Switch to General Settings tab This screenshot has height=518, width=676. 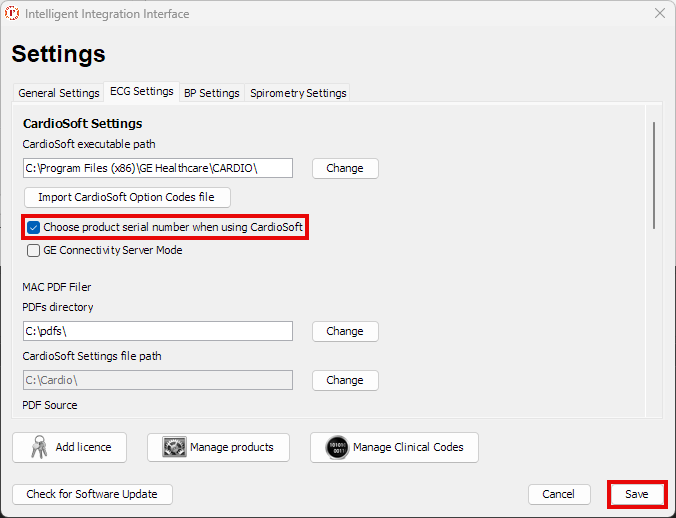(59, 93)
